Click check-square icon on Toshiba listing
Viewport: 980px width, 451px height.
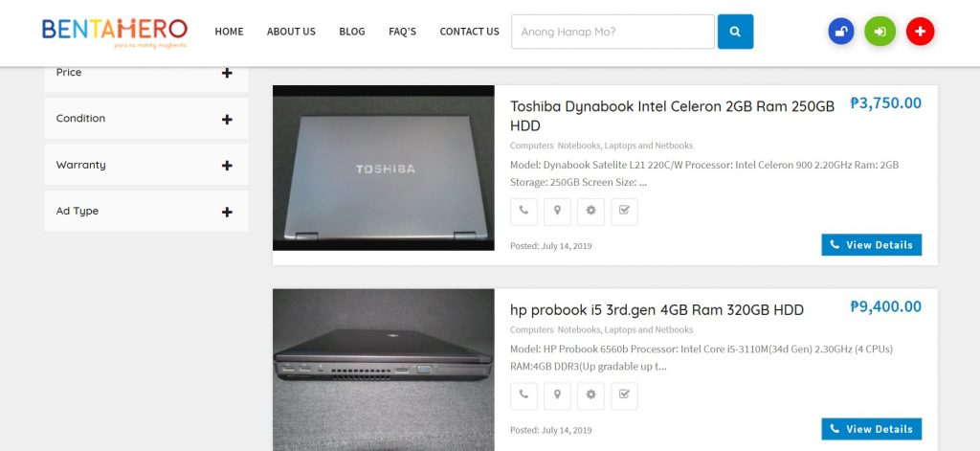(624, 212)
